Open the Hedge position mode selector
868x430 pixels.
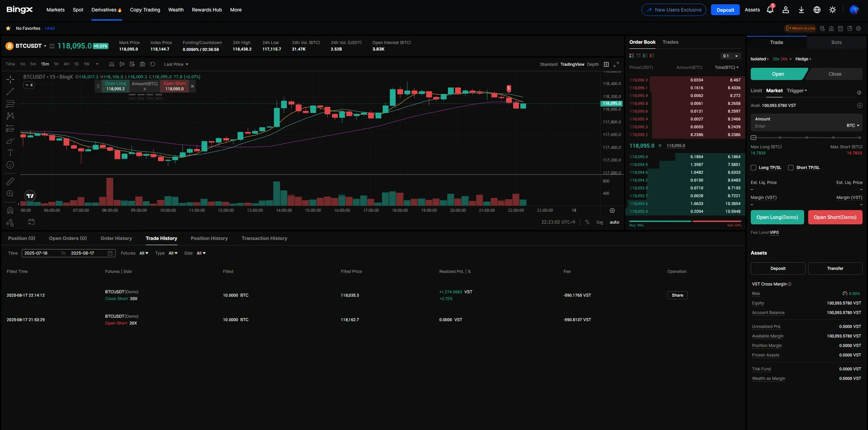pos(803,59)
